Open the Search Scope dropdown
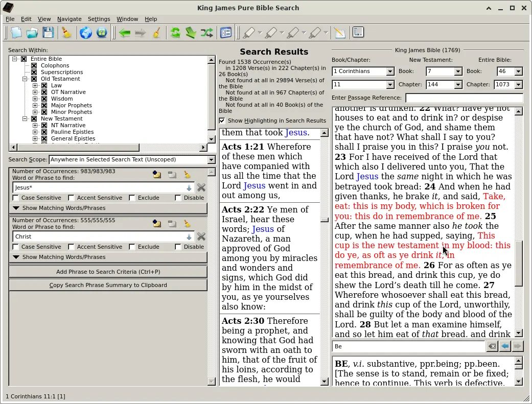This screenshot has height=404, width=532. click(211, 159)
